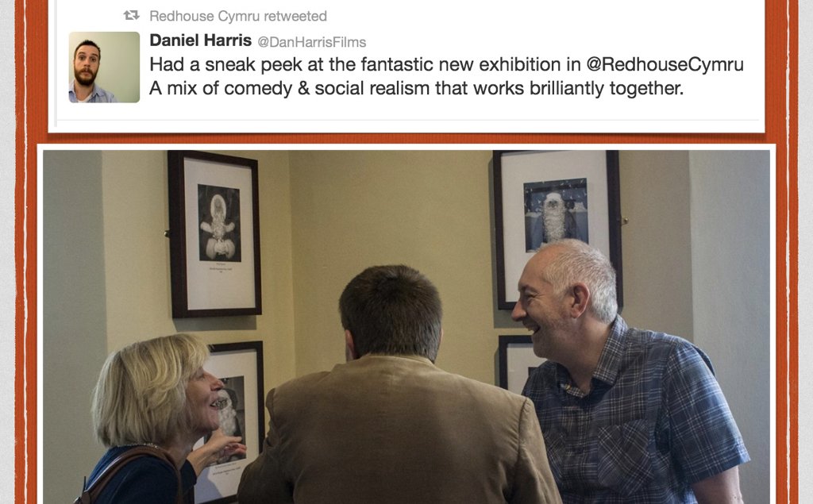
Task: Click the grey divider line below the tweet
Action: (407, 121)
